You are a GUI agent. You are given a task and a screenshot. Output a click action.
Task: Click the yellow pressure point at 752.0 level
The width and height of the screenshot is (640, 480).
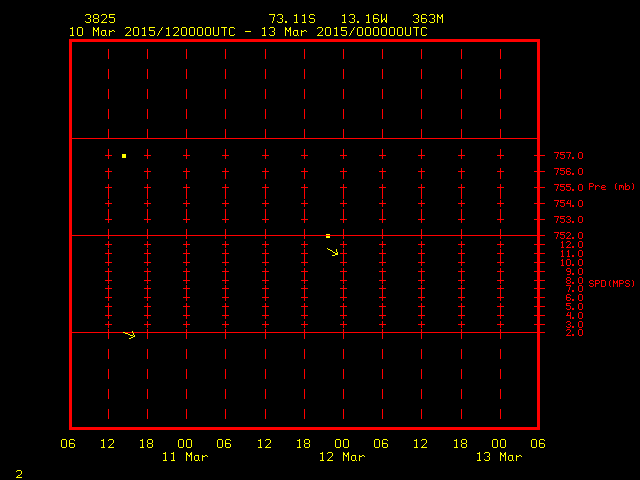coord(328,236)
